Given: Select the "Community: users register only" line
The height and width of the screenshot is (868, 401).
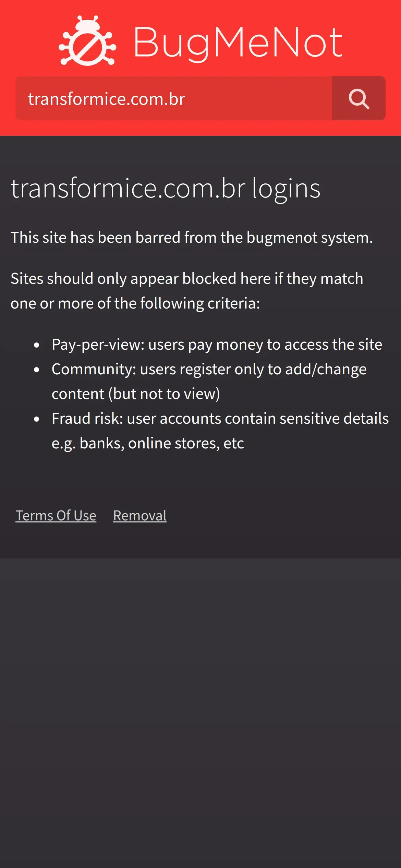Looking at the screenshot, I should coord(209,369).
